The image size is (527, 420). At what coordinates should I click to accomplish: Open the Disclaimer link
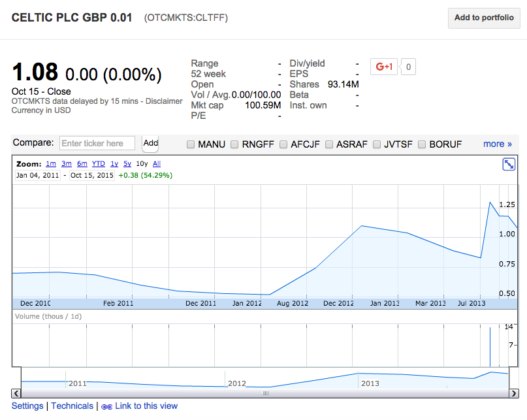[164, 101]
